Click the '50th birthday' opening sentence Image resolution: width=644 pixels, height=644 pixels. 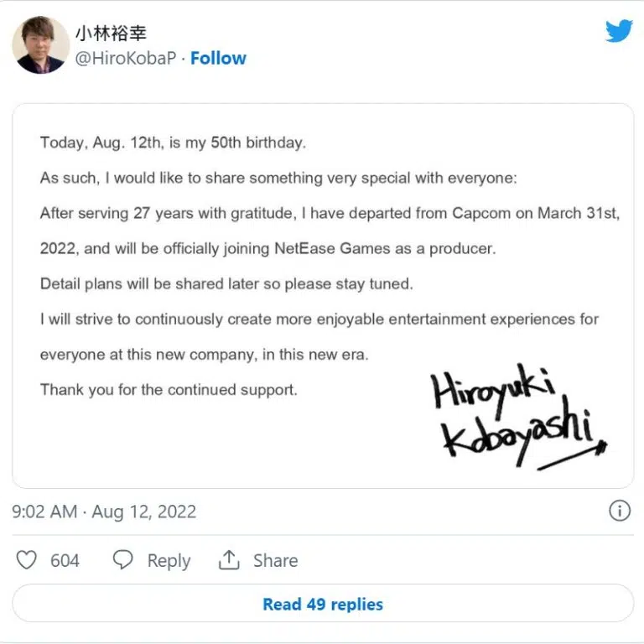pyautogui.click(x=173, y=143)
